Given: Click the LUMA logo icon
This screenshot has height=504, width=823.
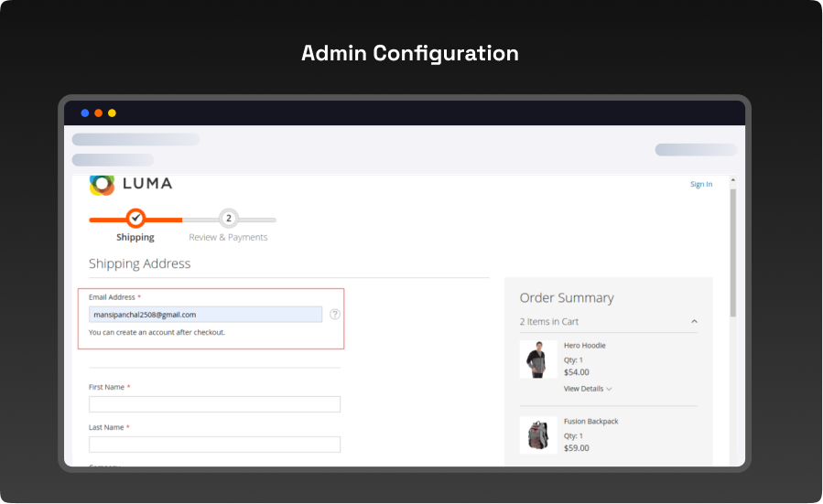Looking at the screenshot, I should [102, 184].
